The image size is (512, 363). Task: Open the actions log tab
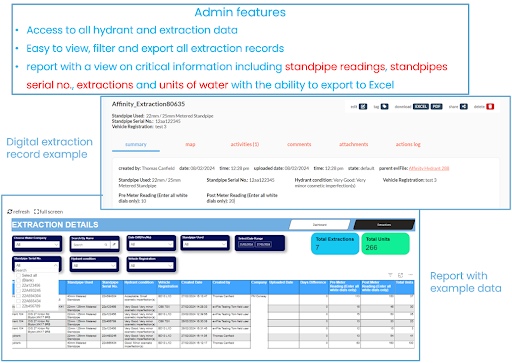pos(408,144)
